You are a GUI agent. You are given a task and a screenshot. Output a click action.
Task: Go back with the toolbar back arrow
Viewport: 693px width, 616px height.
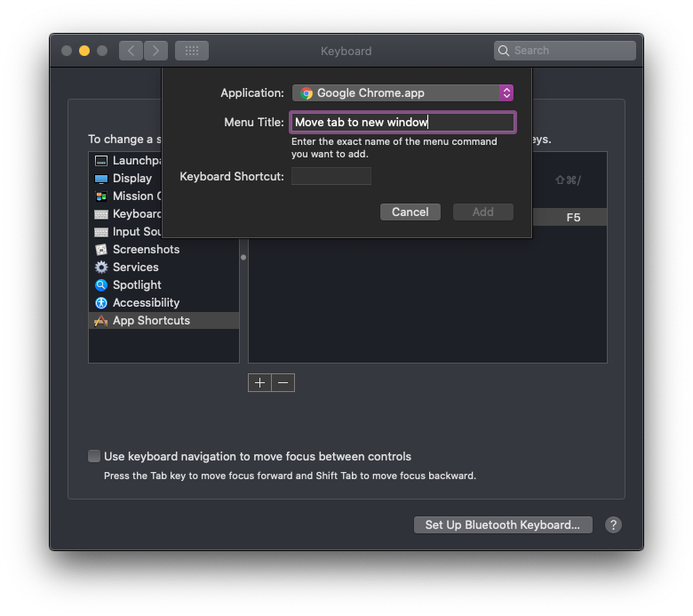[x=131, y=51]
